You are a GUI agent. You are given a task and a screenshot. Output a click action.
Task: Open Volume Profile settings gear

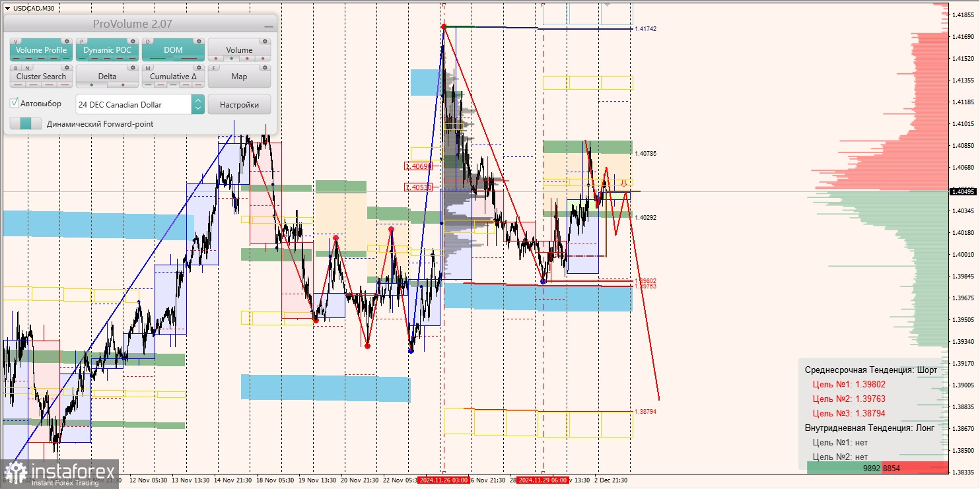tap(67, 41)
